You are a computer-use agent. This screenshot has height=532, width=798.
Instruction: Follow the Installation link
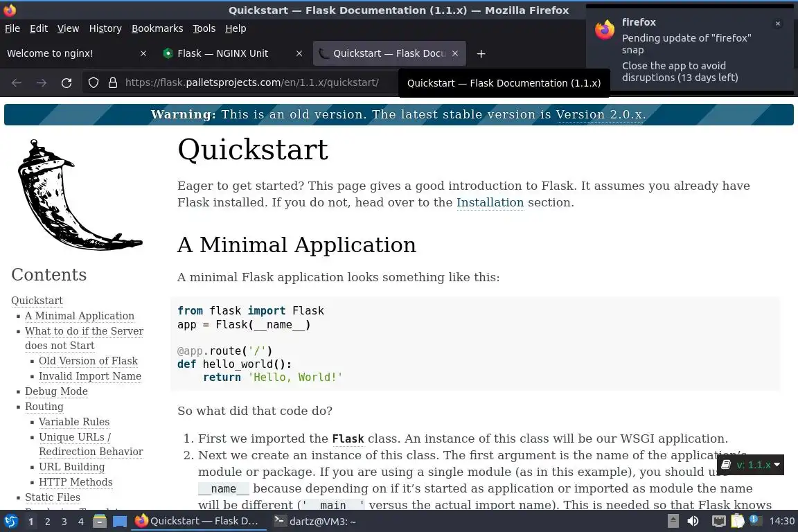pyautogui.click(x=490, y=203)
